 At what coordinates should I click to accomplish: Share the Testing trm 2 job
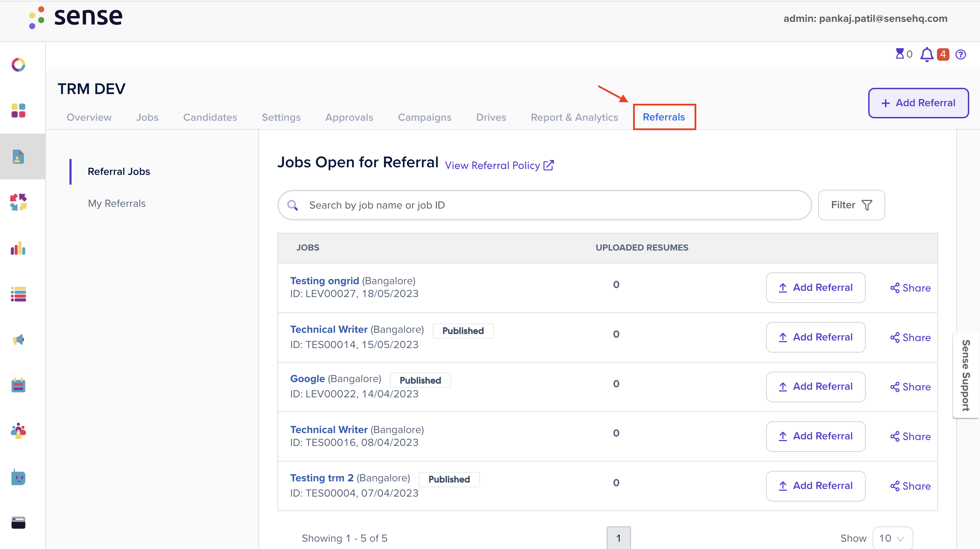point(911,486)
